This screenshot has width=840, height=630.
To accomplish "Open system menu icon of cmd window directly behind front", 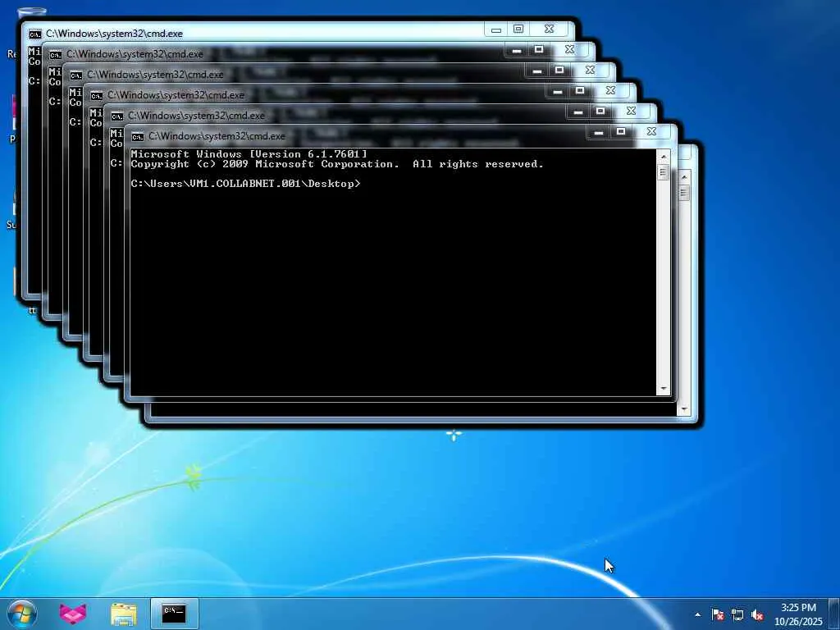I will 117,116.
